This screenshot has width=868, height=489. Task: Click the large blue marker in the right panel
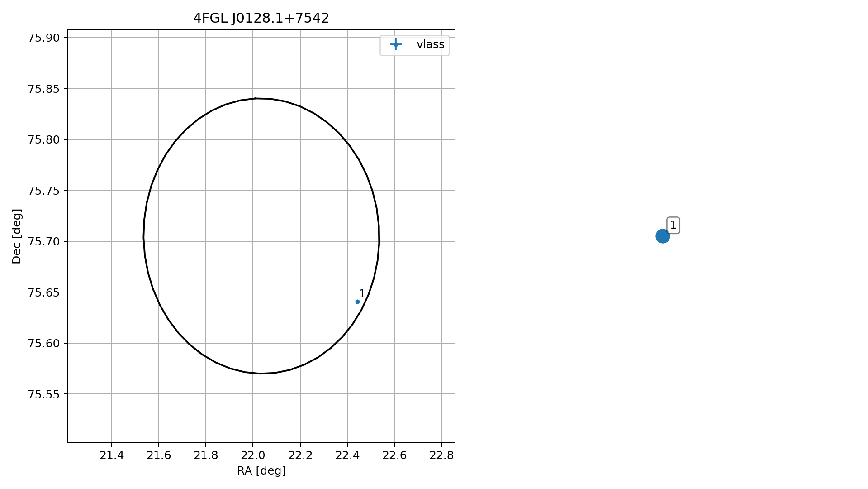tap(662, 236)
